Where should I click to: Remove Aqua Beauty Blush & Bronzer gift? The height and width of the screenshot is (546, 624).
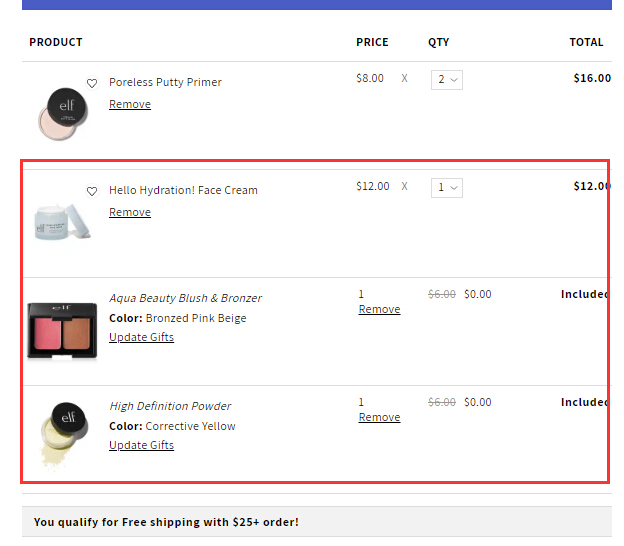[379, 309]
